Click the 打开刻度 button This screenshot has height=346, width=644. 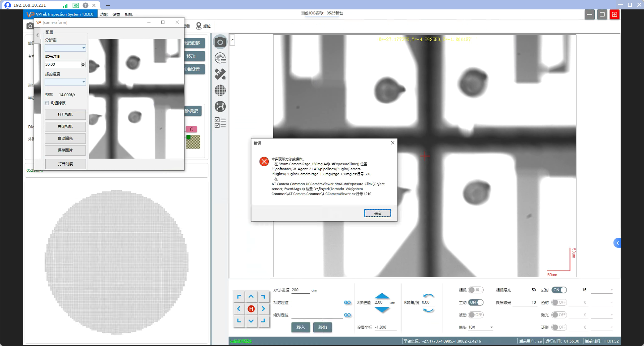[65, 164]
